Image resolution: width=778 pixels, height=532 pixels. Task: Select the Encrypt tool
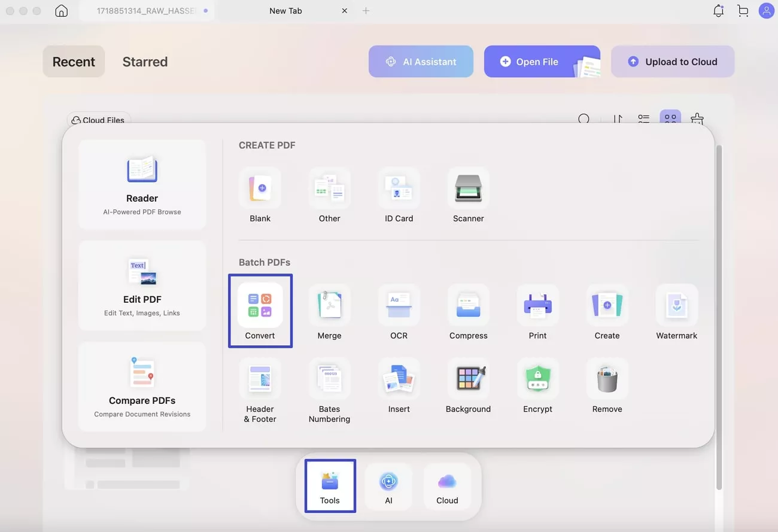[537, 379]
